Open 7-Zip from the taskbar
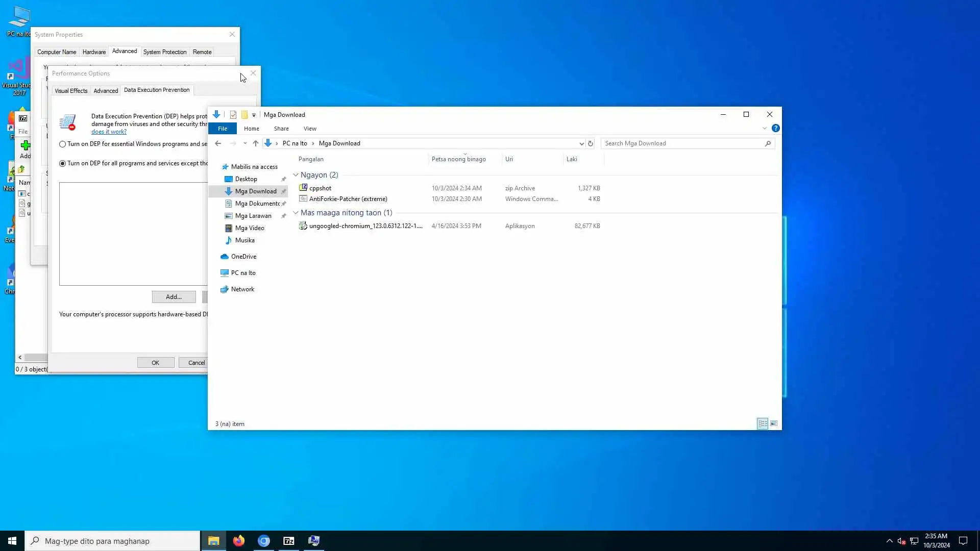 [x=288, y=541]
